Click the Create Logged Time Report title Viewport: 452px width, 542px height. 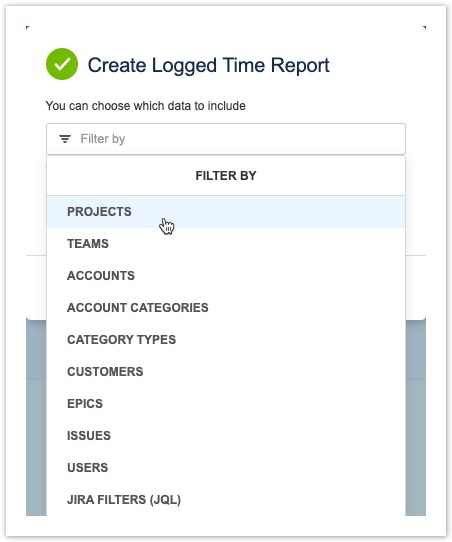[208, 65]
